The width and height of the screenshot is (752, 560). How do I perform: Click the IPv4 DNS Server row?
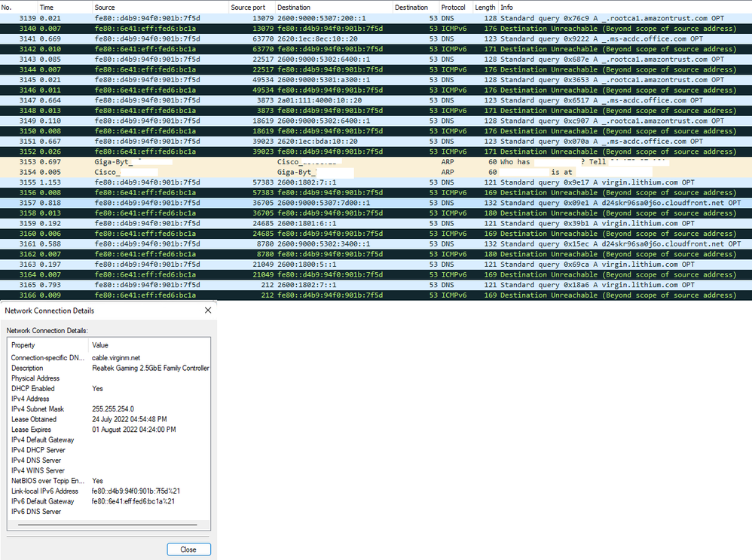pyautogui.click(x=109, y=461)
